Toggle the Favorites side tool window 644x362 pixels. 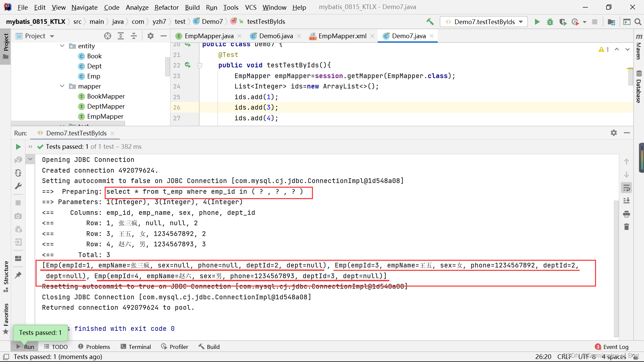tap(6, 318)
